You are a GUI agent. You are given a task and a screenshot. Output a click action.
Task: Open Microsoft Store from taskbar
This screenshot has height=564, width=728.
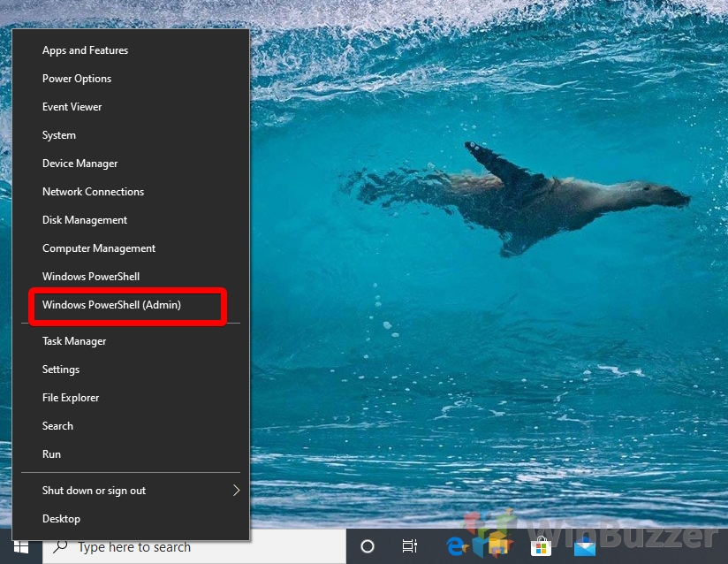point(541,547)
